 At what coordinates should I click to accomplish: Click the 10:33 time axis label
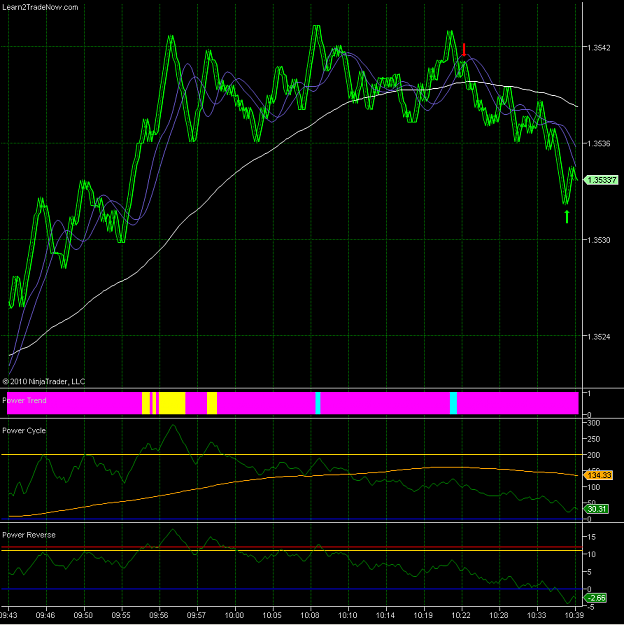coord(537,615)
